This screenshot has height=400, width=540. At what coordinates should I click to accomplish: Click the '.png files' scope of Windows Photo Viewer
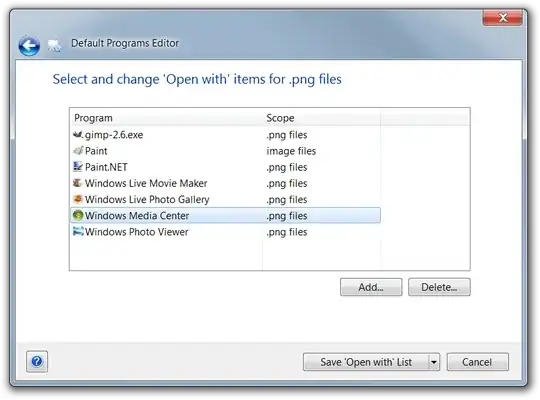(287, 232)
